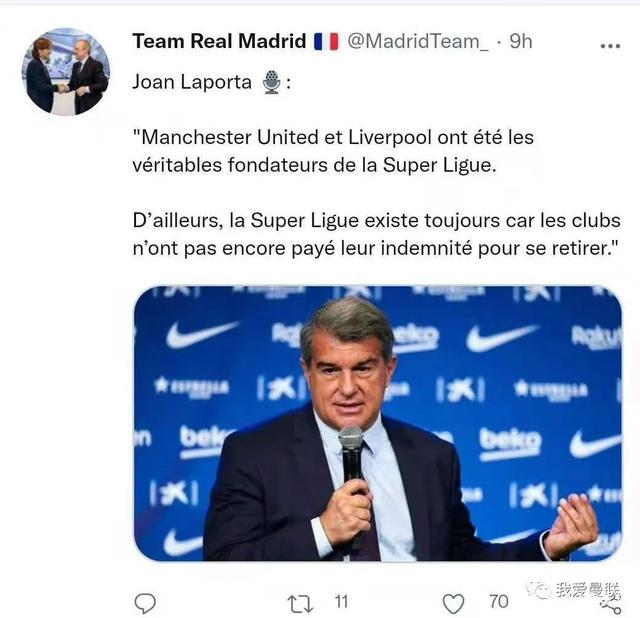Click the "Joan Laporta" text line
The width and height of the screenshot is (640, 618).
tap(192, 83)
